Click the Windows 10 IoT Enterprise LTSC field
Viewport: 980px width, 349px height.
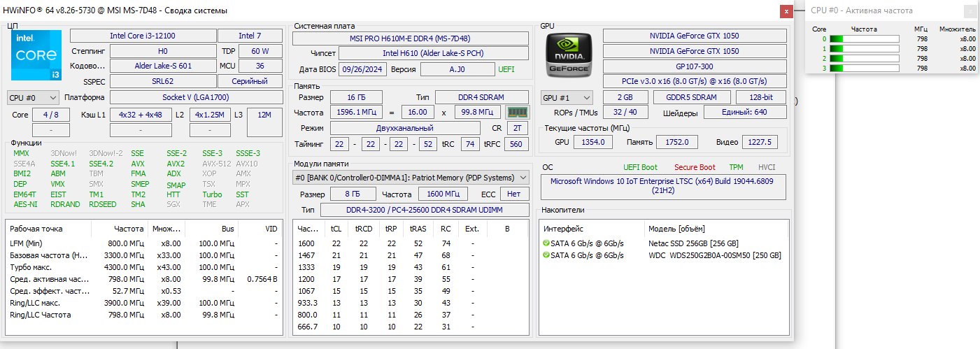pos(663,185)
